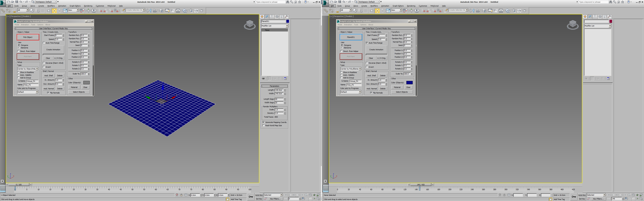
Task: Toggle the Flip Normals checkbox
Action: (x=48, y=93)
